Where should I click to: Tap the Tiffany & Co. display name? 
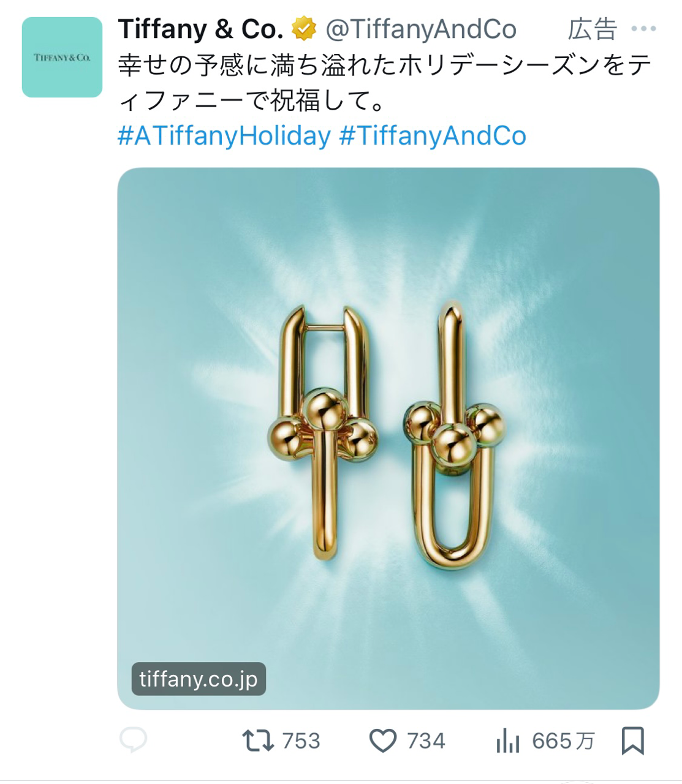200,29
